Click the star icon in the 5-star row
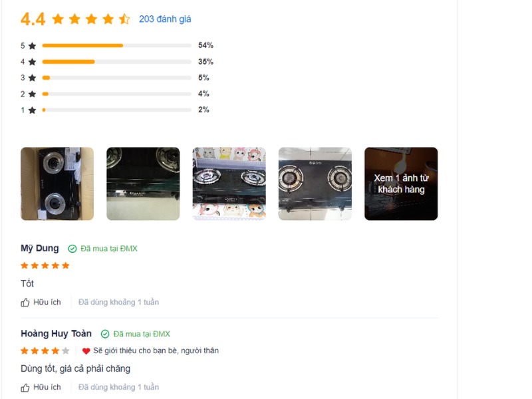The width and height of the screenshot is (532, 399). click(x=32, y=45)
